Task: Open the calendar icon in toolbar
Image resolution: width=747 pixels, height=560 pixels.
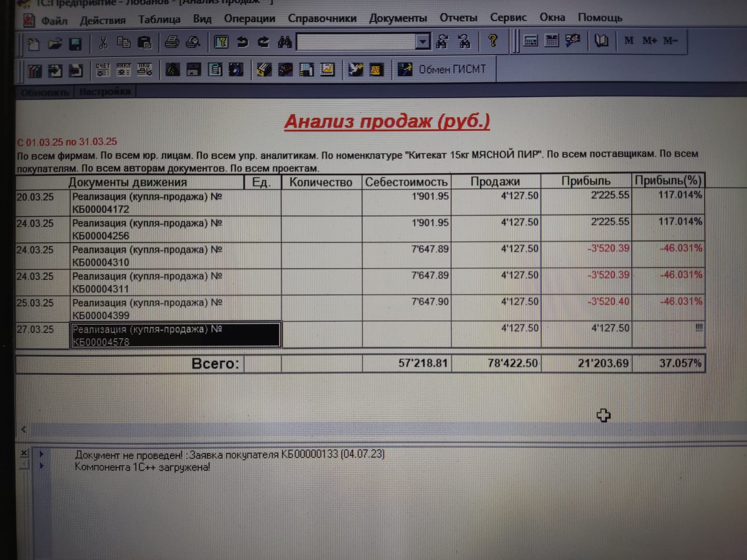Action: point(551,41)
